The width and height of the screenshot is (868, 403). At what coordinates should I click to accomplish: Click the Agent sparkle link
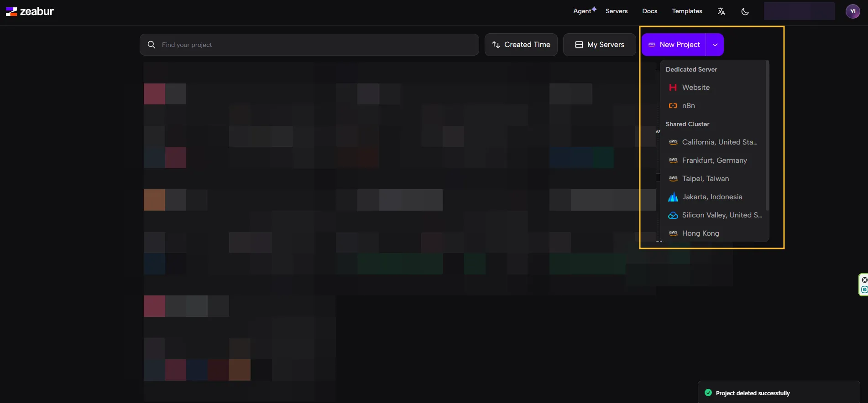point(585,11)
